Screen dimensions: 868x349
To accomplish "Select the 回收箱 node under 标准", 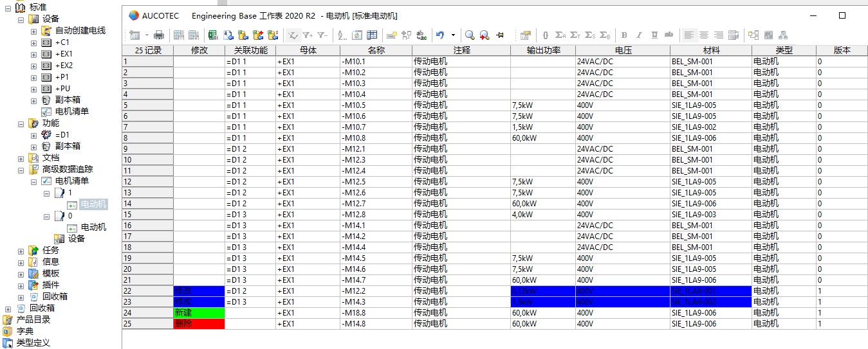I will [x=55, y=296].
